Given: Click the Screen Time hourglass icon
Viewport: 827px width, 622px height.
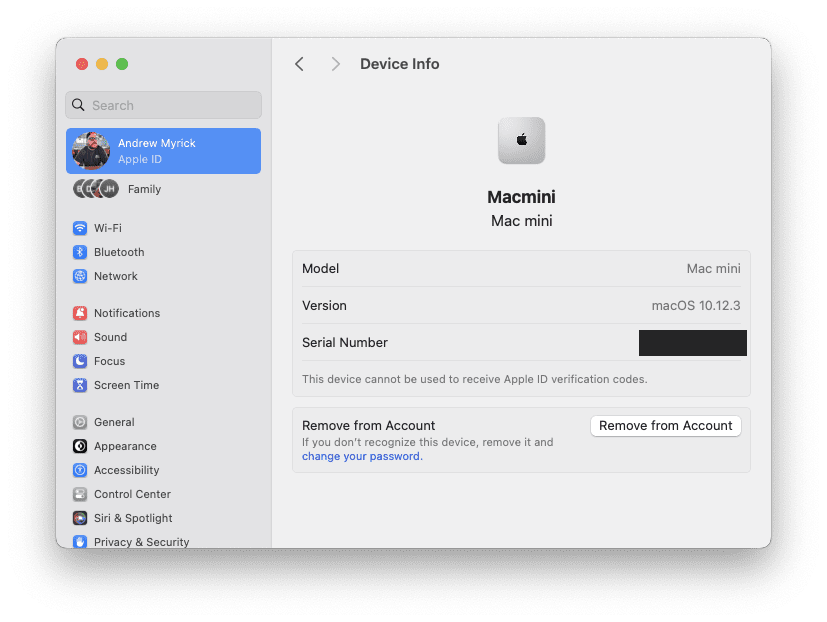Looking at the screenshot, I should pyautogui.click(x=80, y=385).
